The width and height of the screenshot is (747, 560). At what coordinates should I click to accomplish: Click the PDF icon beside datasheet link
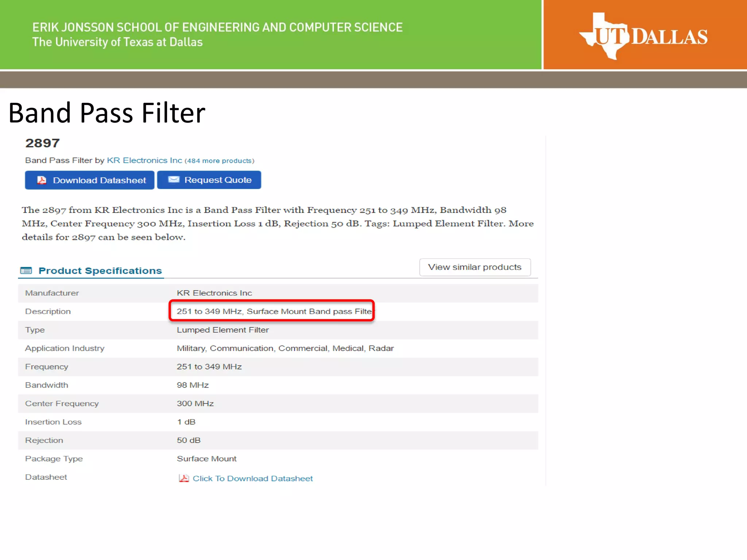click(184, 478)
